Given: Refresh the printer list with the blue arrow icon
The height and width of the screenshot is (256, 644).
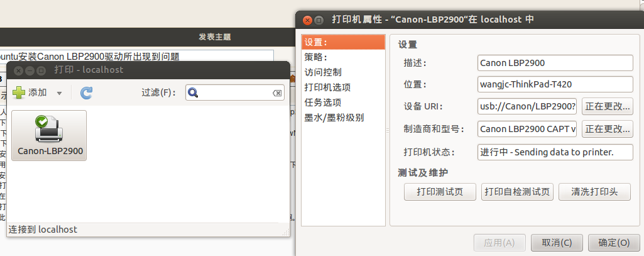Looking at the screenshot, I should 86,93.
